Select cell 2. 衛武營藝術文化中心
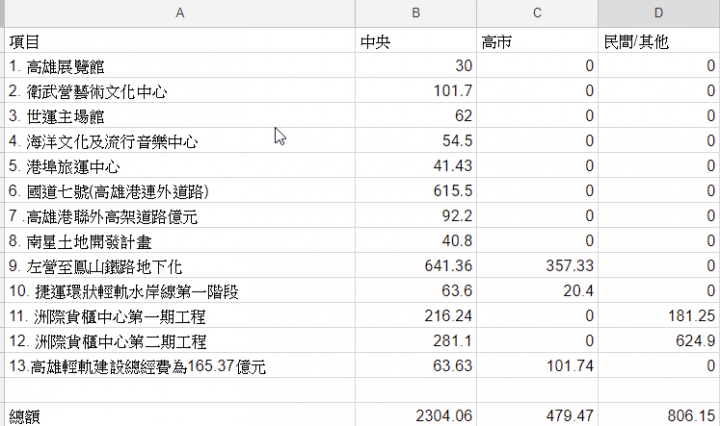Image resolution: width=720 pixels, height=426 pixels. (x=180, y=91)
